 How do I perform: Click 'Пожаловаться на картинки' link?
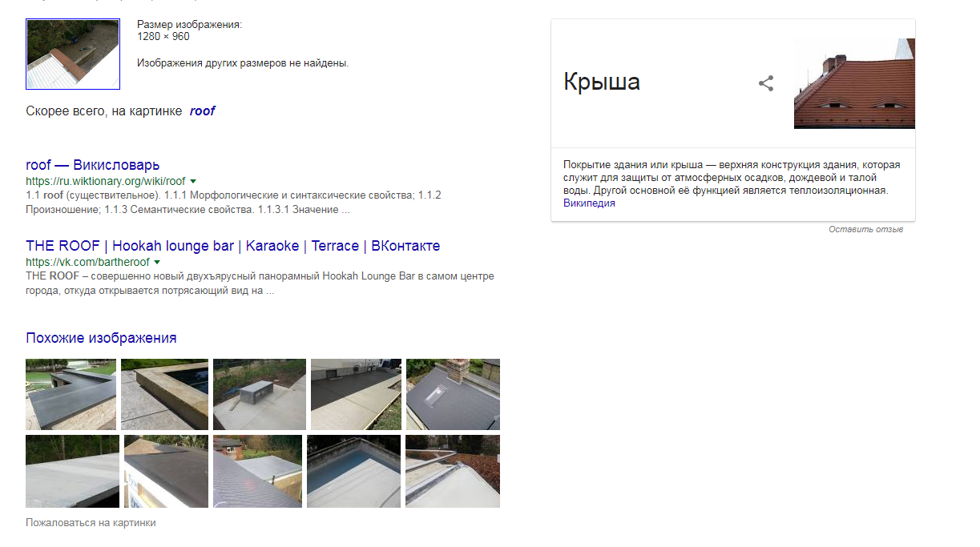coord(91,523)
